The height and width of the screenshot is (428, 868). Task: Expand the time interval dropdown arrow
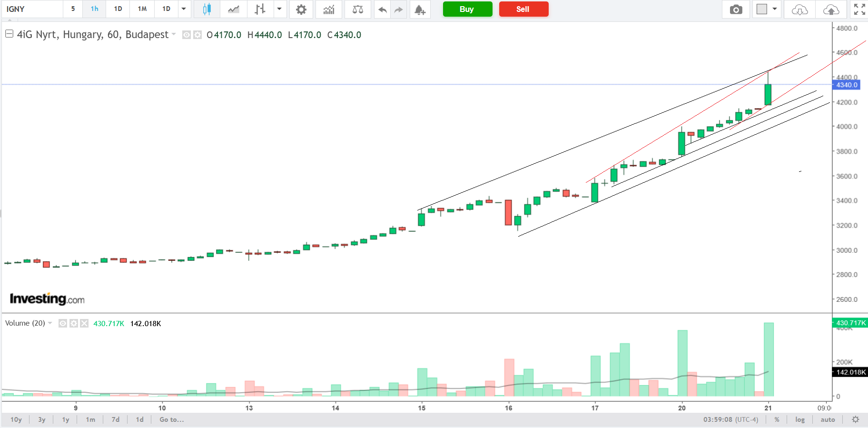[x=184, y=9]
